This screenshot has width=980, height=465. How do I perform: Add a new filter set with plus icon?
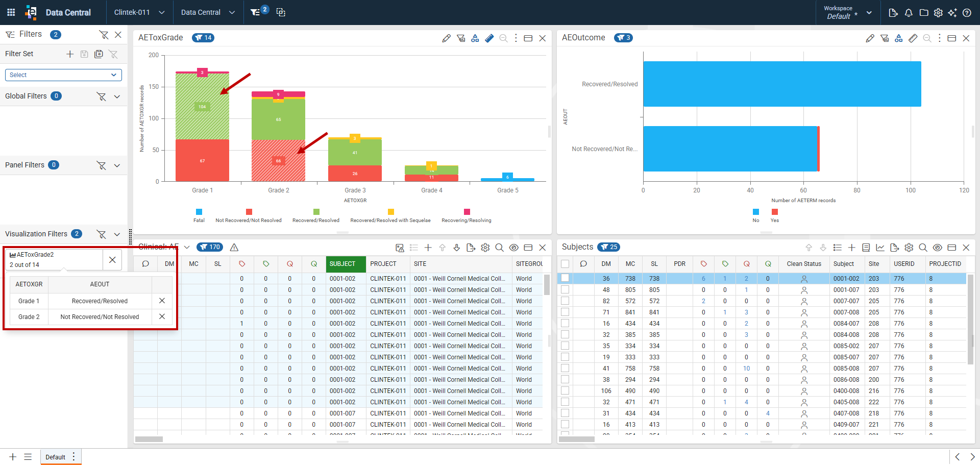[70, 54]
